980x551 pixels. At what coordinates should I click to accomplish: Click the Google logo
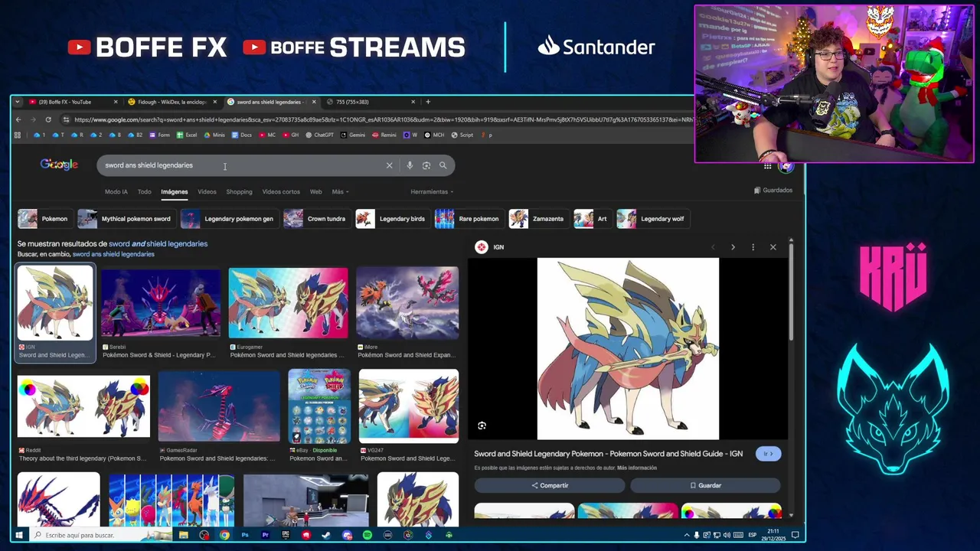59,165
